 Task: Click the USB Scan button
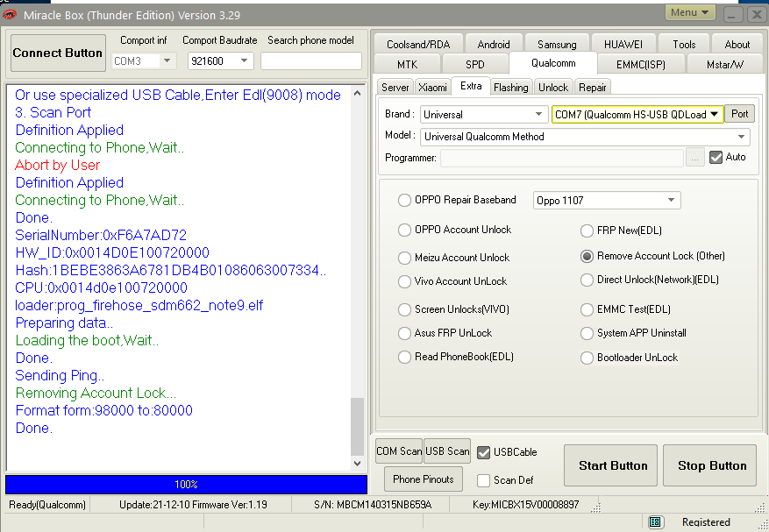click(447, 451)
